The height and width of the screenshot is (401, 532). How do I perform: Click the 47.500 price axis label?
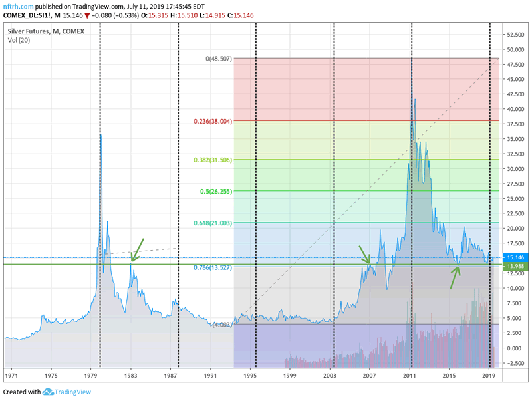coord(515,64)
